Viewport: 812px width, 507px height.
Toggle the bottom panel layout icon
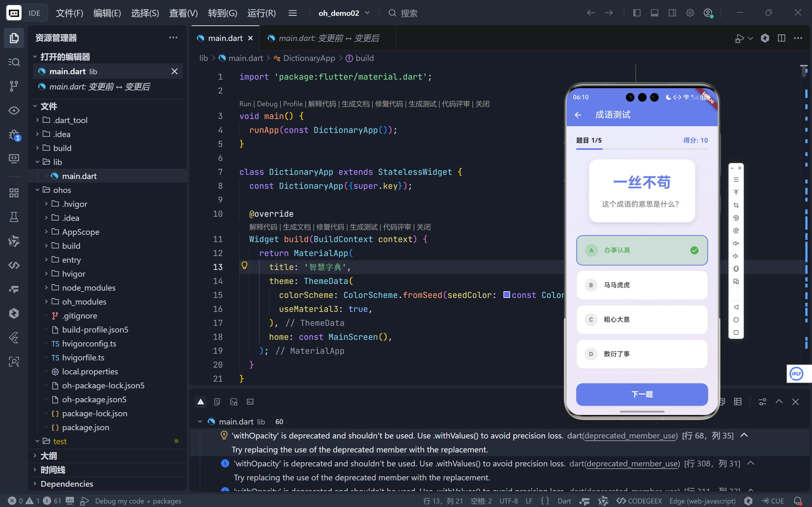click(x=654, y=13)
